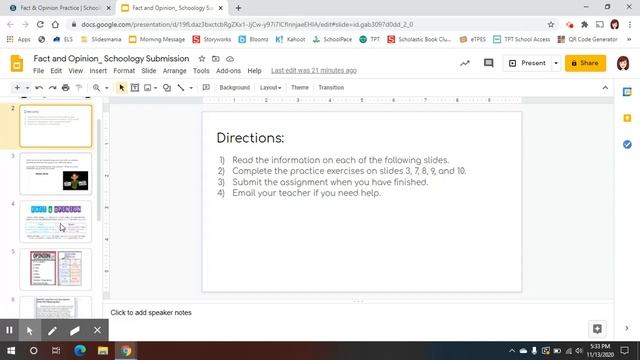The image size is (640, 360).
Task: Close the recorder drawing toolbar
Action: tap(97, 330)
